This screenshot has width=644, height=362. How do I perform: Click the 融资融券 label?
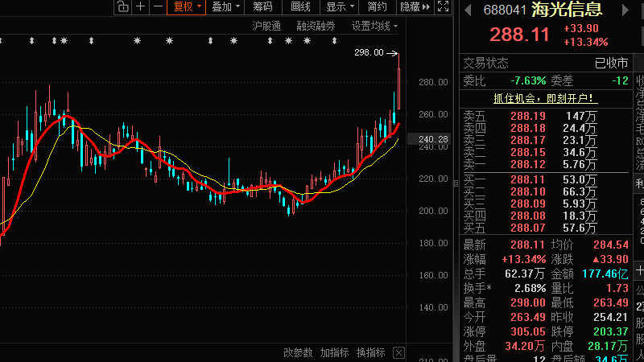click(x=316, y=27)
